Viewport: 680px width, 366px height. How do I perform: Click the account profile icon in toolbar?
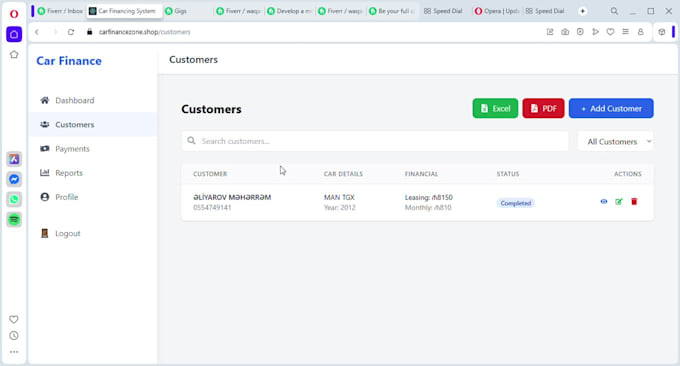pos(641,32)
